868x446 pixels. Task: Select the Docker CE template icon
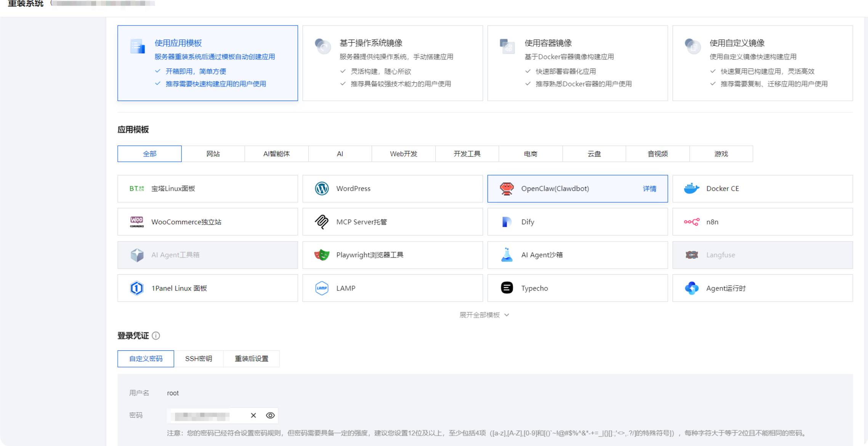692,188
